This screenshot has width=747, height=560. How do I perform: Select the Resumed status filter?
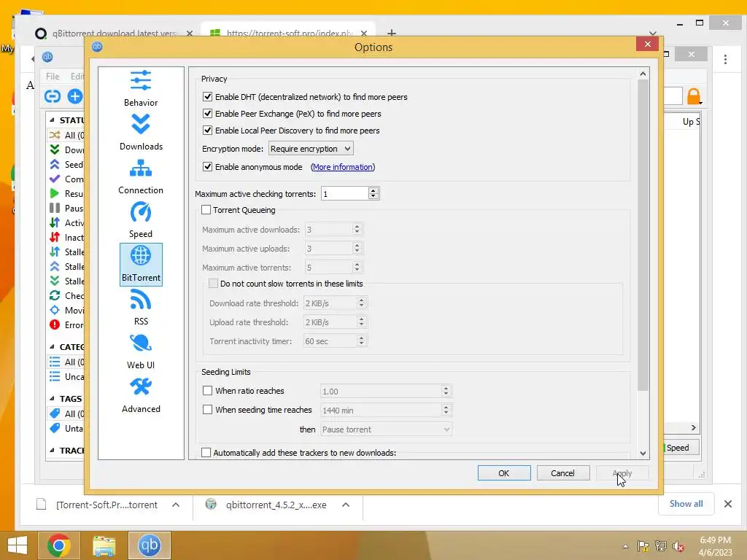[x=66, y=193]
